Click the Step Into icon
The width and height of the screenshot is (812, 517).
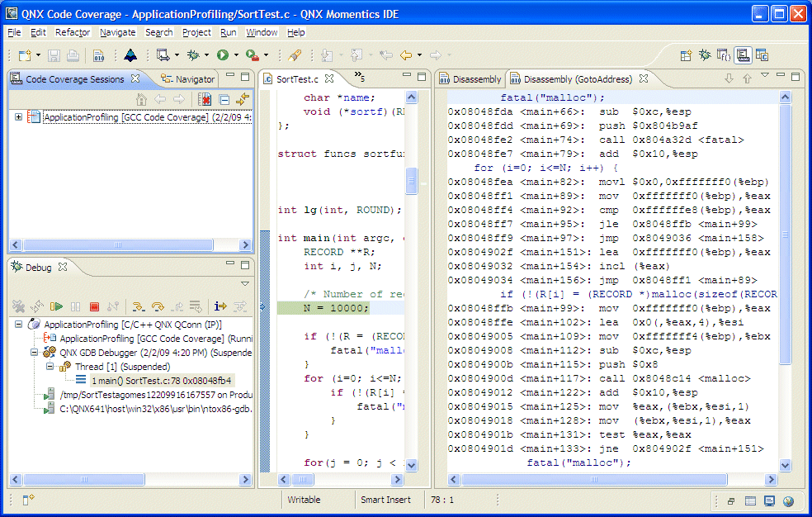138,306
